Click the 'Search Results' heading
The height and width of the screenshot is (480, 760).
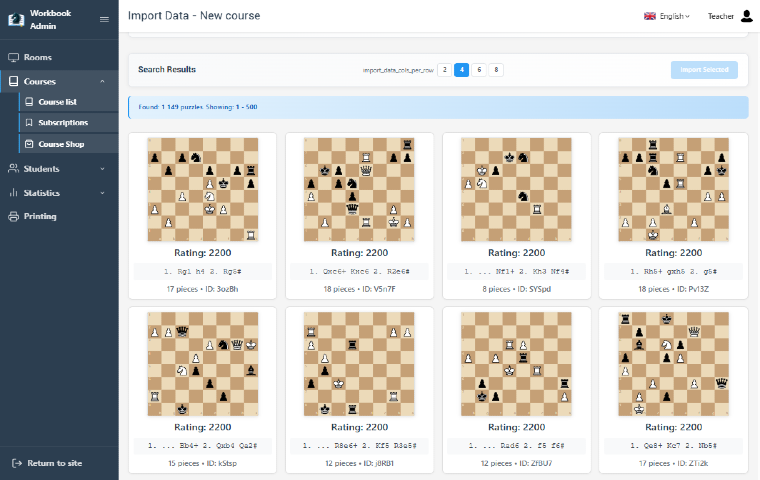(x=167, y=69)
